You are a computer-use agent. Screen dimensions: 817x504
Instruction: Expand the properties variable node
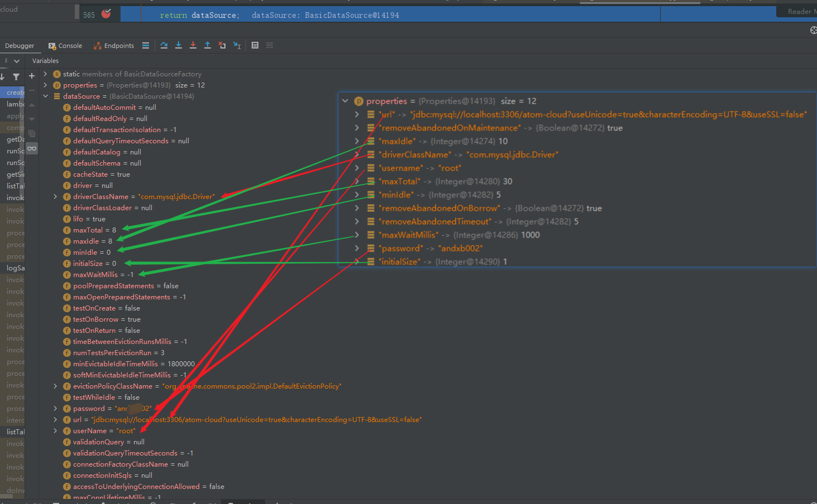coord(45,85)
